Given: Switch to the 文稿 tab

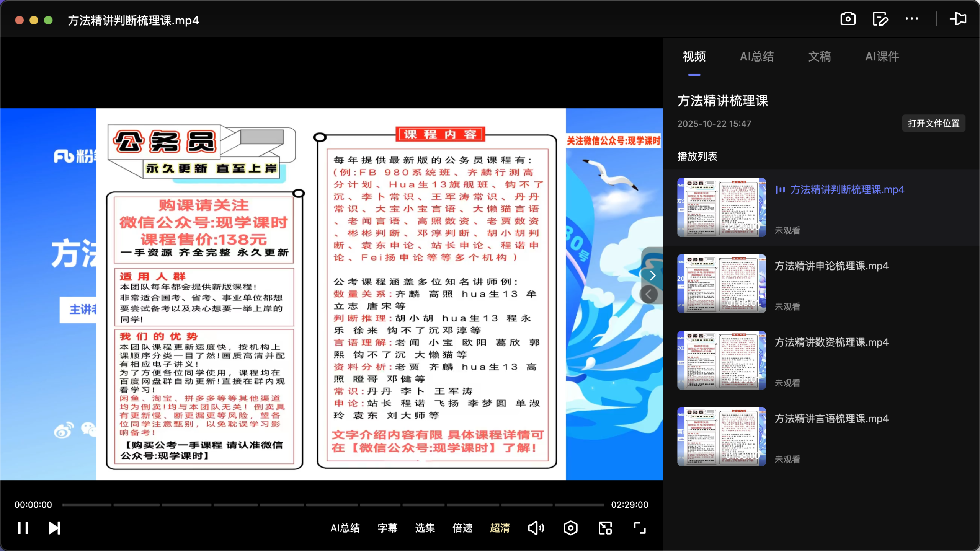Looking at the screenshot, I should tap(820, 57).
